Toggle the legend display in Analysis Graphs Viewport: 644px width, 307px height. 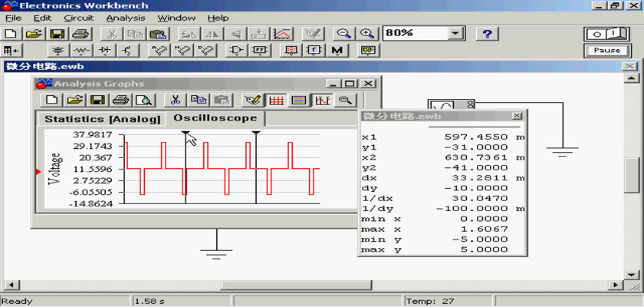point(300,100)
